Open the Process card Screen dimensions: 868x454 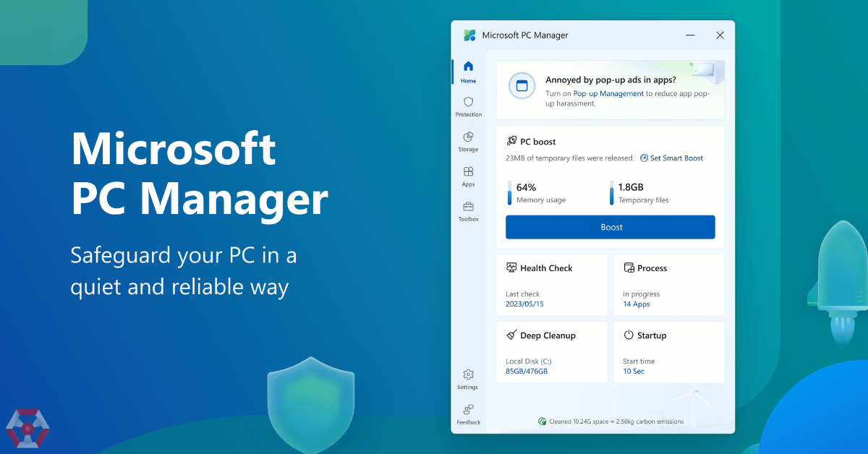point(669,285)
